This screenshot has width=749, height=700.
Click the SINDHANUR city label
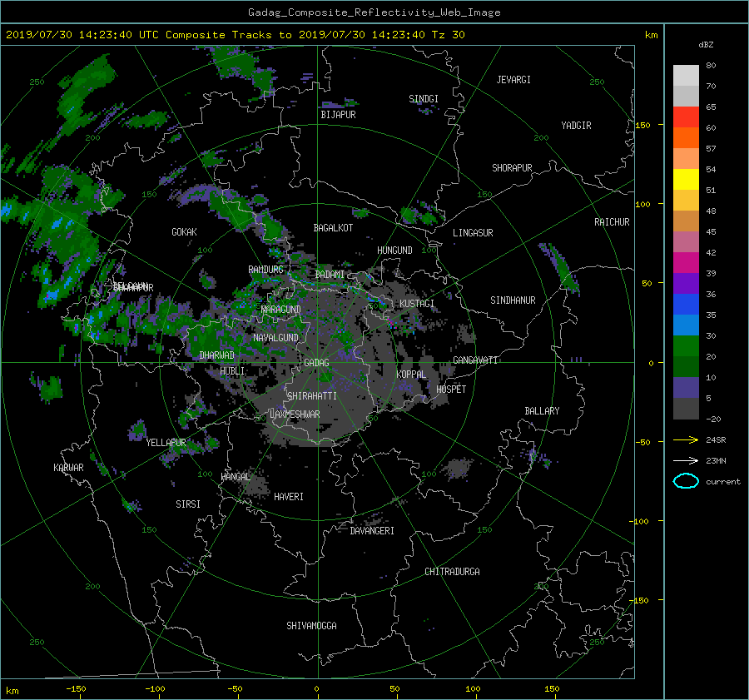pos(513,300)
